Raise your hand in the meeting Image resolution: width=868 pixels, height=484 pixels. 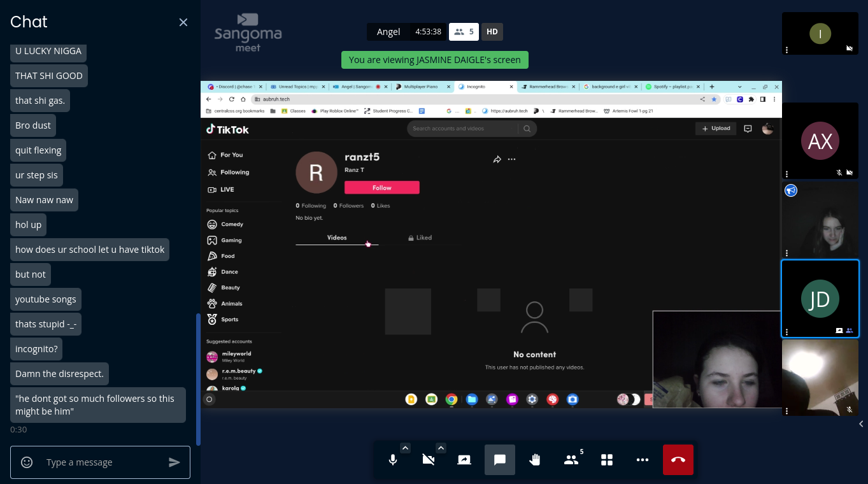[x=535, y=460]
